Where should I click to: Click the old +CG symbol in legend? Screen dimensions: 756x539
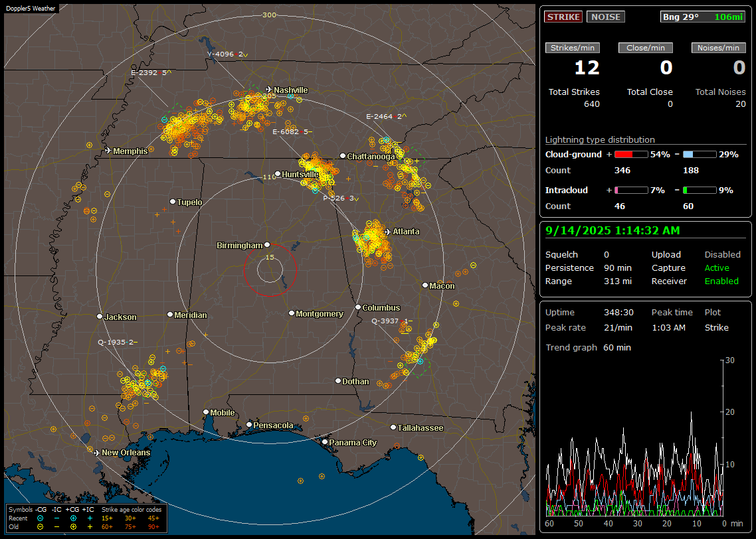click(x=73, y=527)
